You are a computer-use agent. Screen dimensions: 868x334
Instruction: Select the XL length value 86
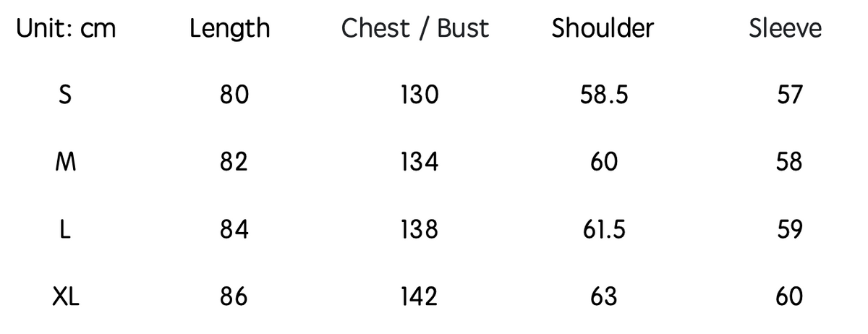[234, 296]
